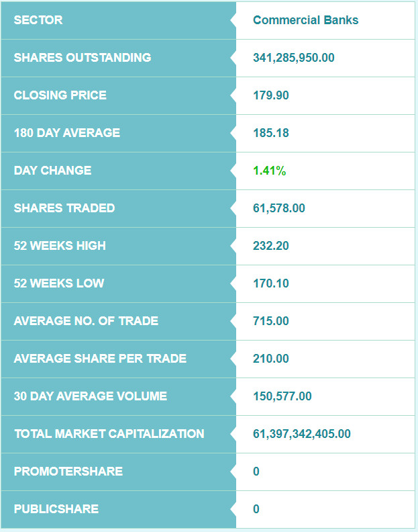The height and width of the screenshot is (532, 418).
Task: Click the shares traded value 61,578.00
Action: click(278, 208)
